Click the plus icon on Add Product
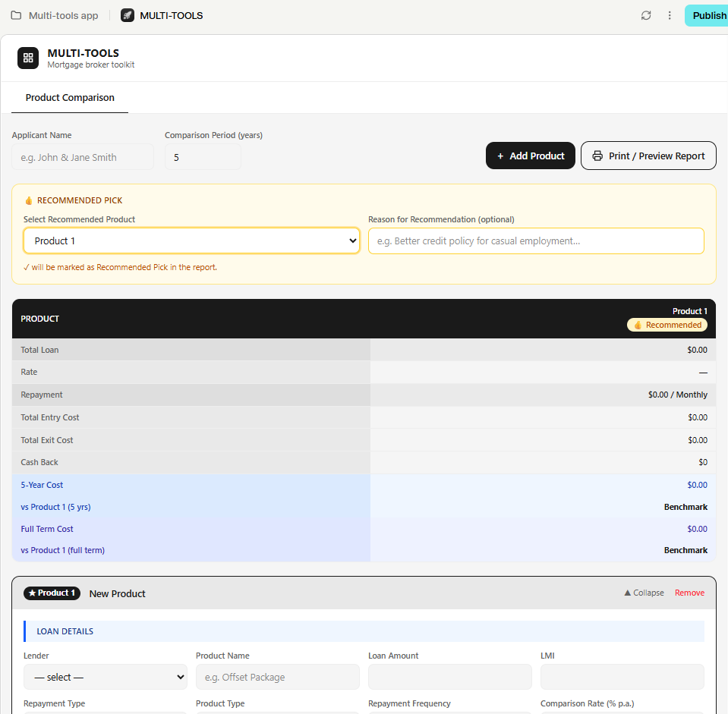This screenshot has width=728, height=714. click(500, 156)
